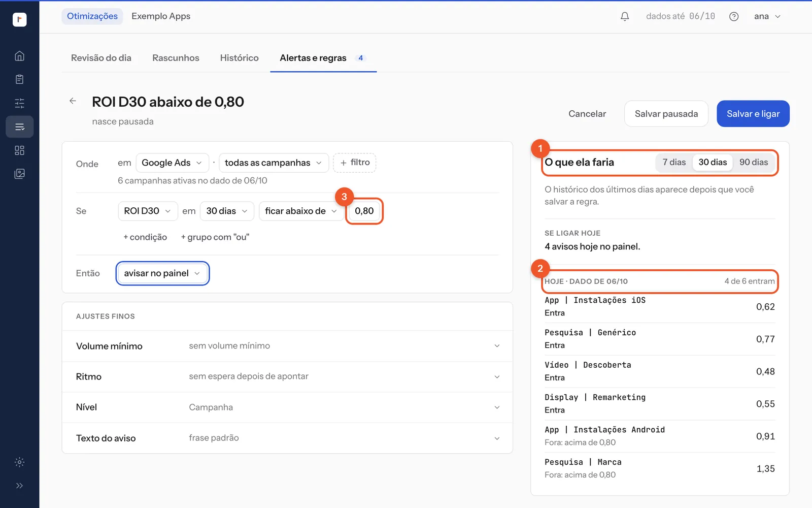Add a group with + grupo com "ou"
812x508 pixels.
coord(215,237)
